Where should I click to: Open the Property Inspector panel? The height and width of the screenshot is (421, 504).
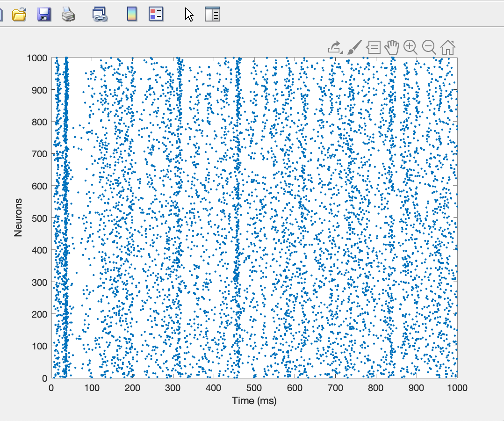click(212, 14)
